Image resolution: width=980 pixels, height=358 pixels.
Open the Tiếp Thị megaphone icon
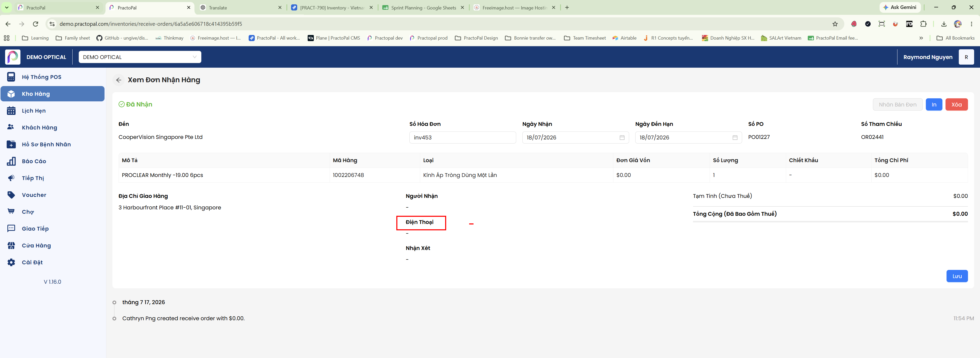pos(11,178)
